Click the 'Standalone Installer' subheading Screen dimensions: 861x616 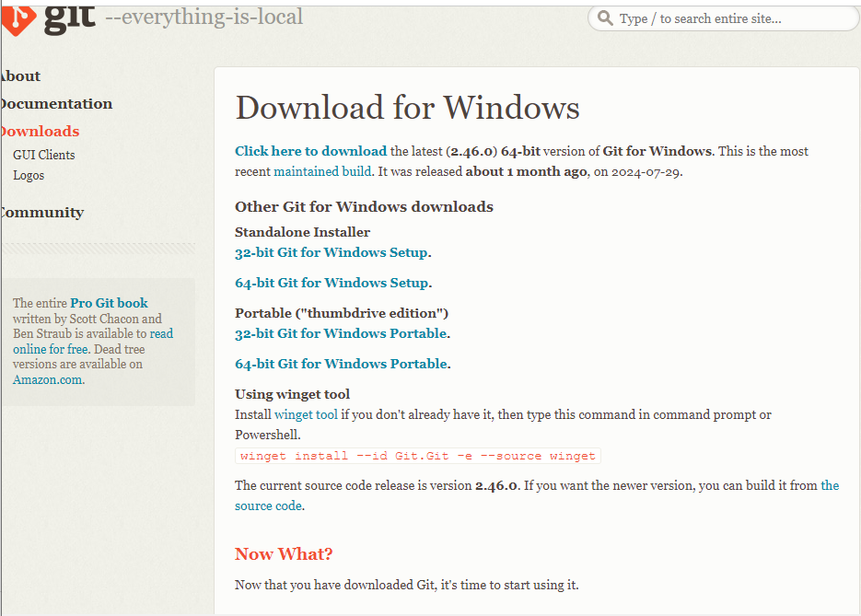303,232
